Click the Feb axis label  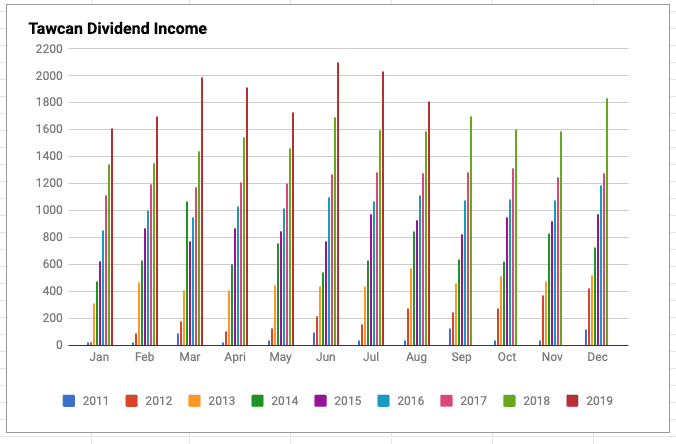[x=144, y=357]
